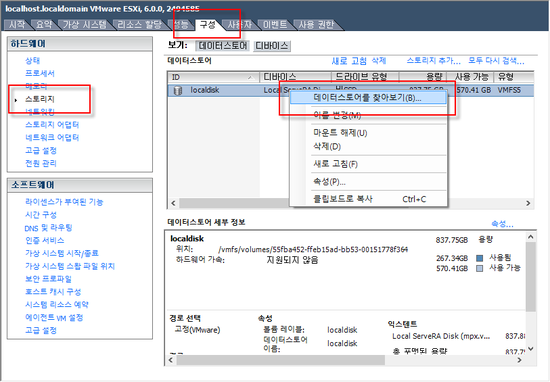The image size is (550, 382).
Task: Choose 새로 고침(F) in context menu
Action: pos(335,164)
